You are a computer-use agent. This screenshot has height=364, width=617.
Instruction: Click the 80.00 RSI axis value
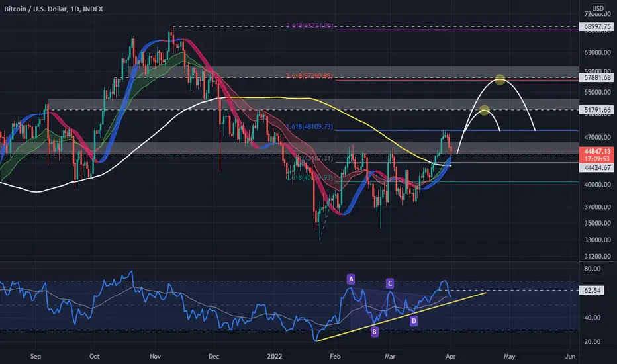coord(593,269)
